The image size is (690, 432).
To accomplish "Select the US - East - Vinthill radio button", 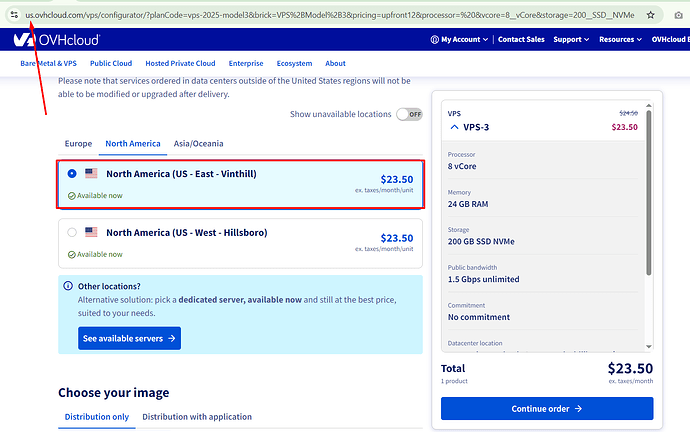I will 72,174.
